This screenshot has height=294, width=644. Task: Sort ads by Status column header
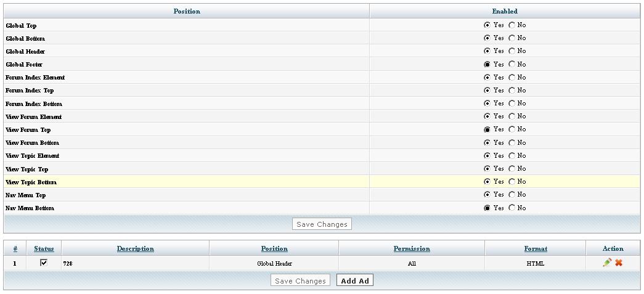coord(44,248)
